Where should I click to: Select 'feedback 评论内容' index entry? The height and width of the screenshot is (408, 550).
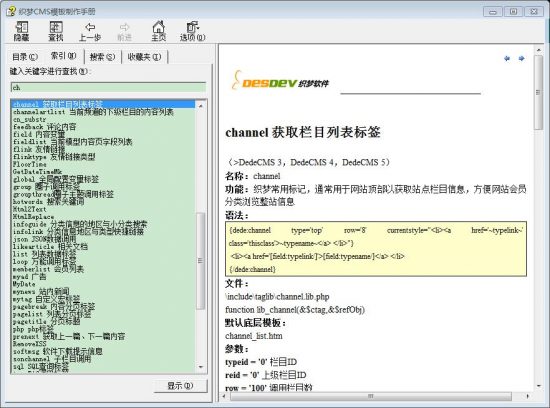click(x=44, y=127)
